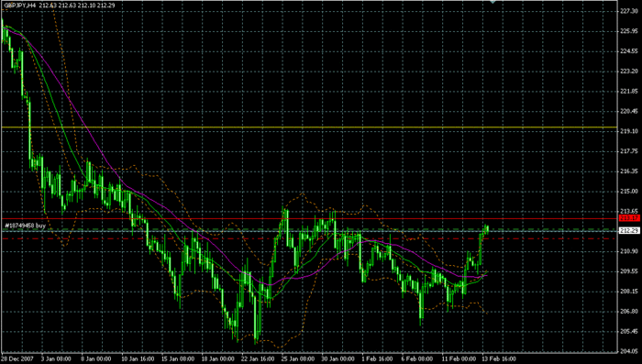
Task: Click the 30 Jan 00:00 time label
Action: (338, 359)
